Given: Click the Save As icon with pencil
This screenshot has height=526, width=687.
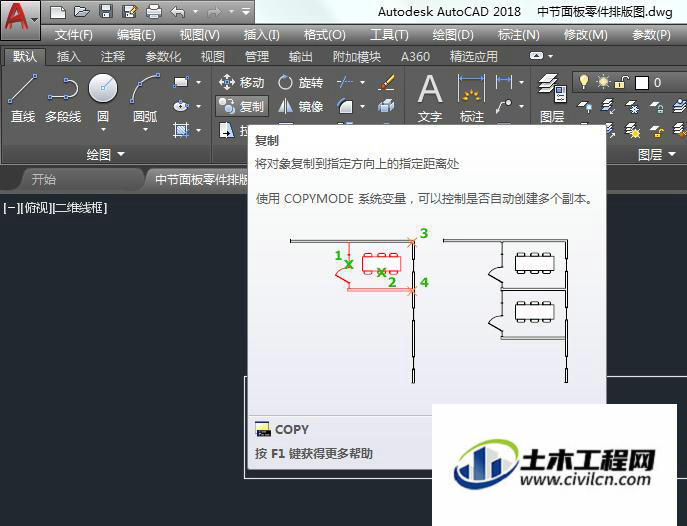Looking at the screenshot, I should (130, 12).
